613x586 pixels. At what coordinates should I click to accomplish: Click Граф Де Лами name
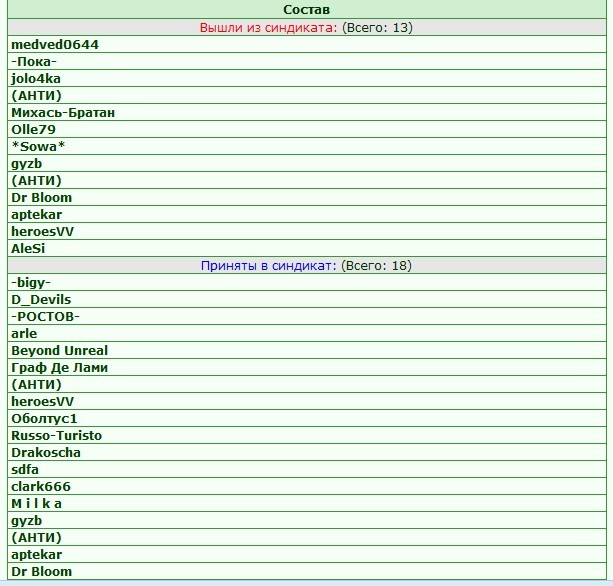(x=59, y=368)
